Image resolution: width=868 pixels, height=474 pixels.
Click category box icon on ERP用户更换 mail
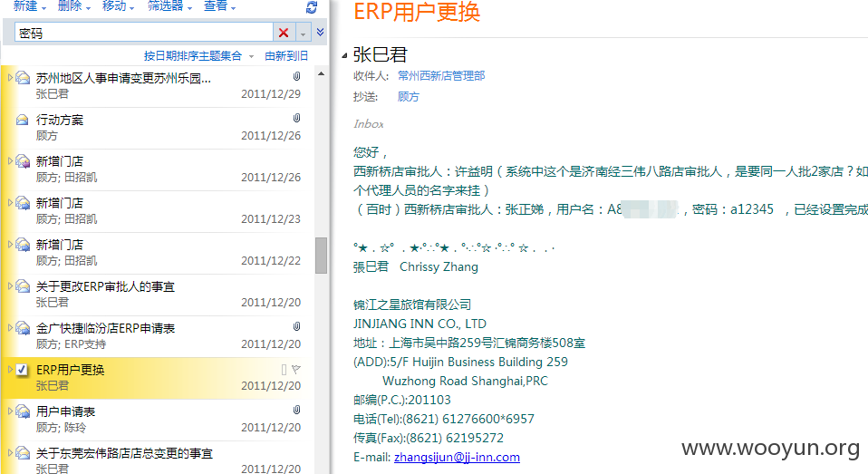(284, 370)
